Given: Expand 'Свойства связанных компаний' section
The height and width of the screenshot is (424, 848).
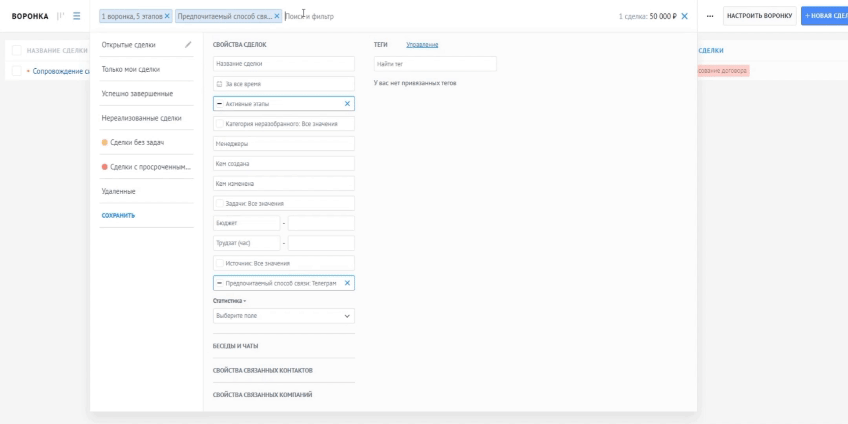Looking at the screenshot, I should 262,395.
